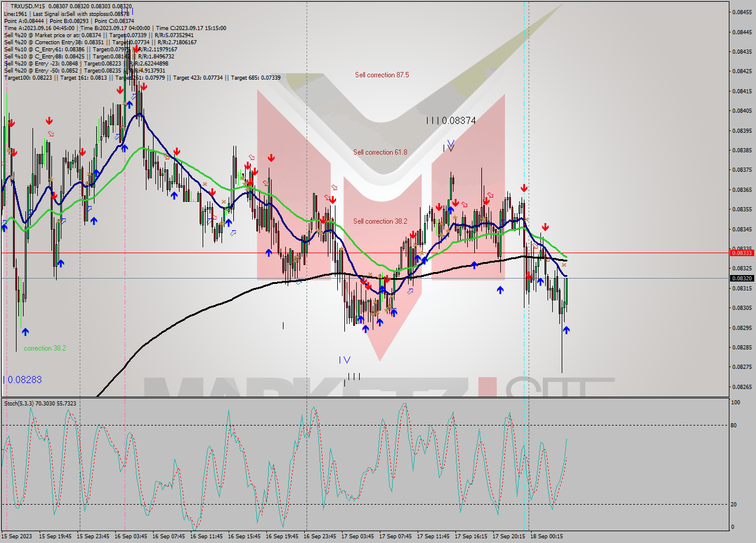Click the 0.08455 price axis value
The height and width of the screenshot is (543, 756).
click(x=742, y=12)
